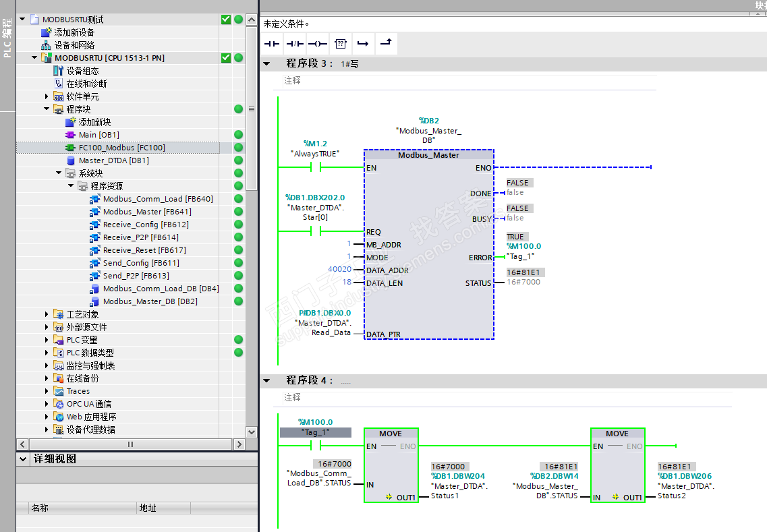Insert an output coil instruction
This screenshot has width=767, height=532.
pyautogui.click(x=317, y=44)
